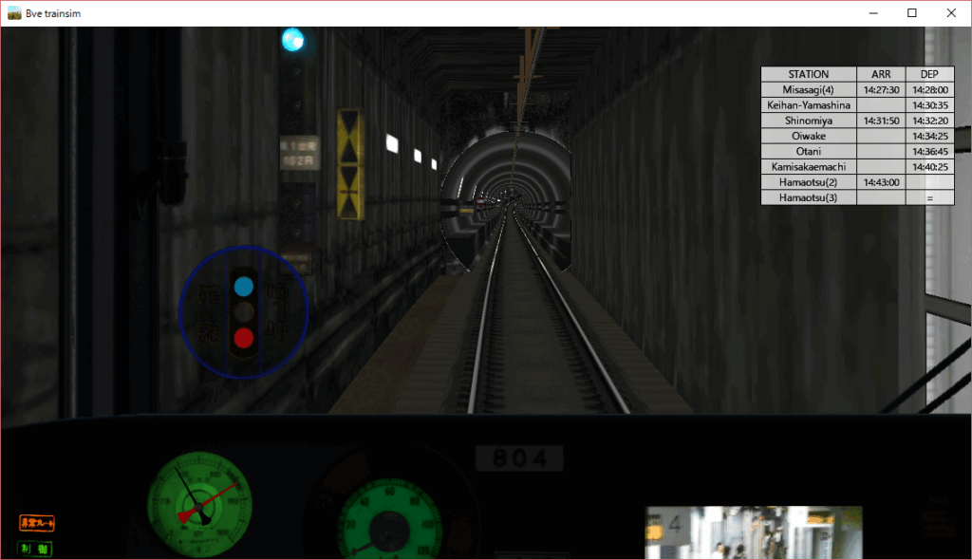The height and width of the screenshot is (560, 972).
Task: Click the equals sign in Hamaotsu(3) row
Action: point(930,198)
